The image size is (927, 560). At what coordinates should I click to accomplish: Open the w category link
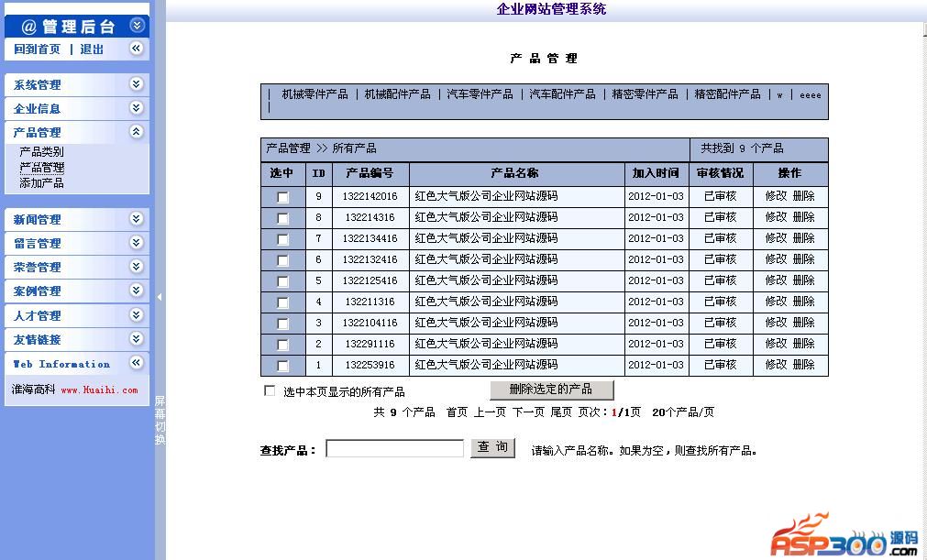[x=779, y=94]
